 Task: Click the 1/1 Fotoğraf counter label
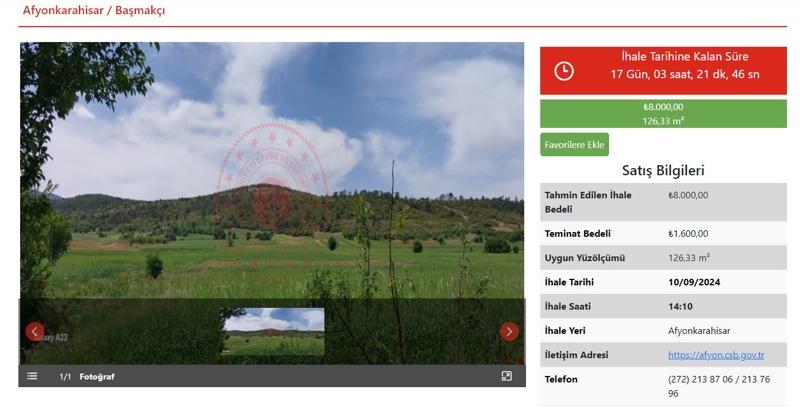point(87,377)
